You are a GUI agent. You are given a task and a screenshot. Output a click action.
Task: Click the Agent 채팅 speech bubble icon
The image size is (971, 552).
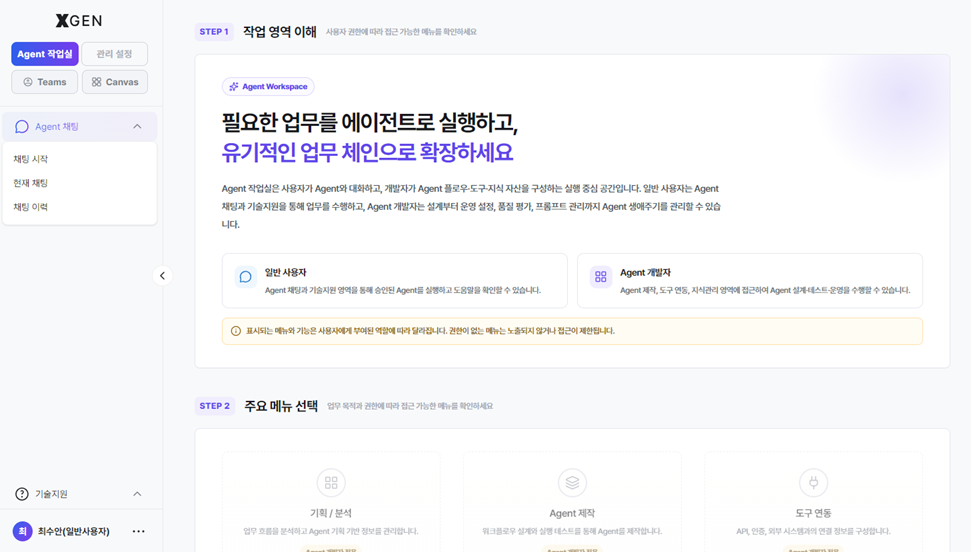tap(22, 126)
